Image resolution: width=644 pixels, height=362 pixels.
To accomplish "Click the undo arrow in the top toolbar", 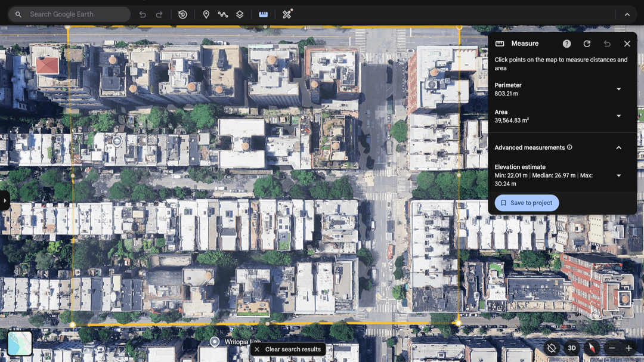I will point(143,14).
